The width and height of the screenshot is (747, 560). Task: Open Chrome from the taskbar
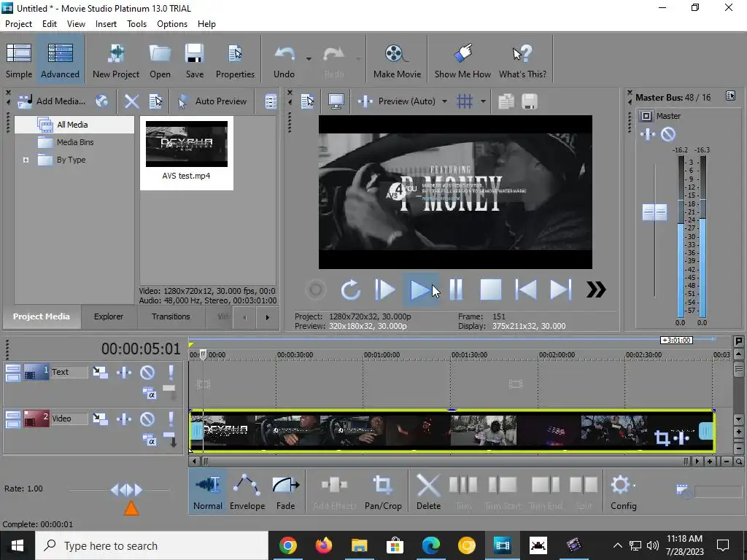[x=288, y=545]
